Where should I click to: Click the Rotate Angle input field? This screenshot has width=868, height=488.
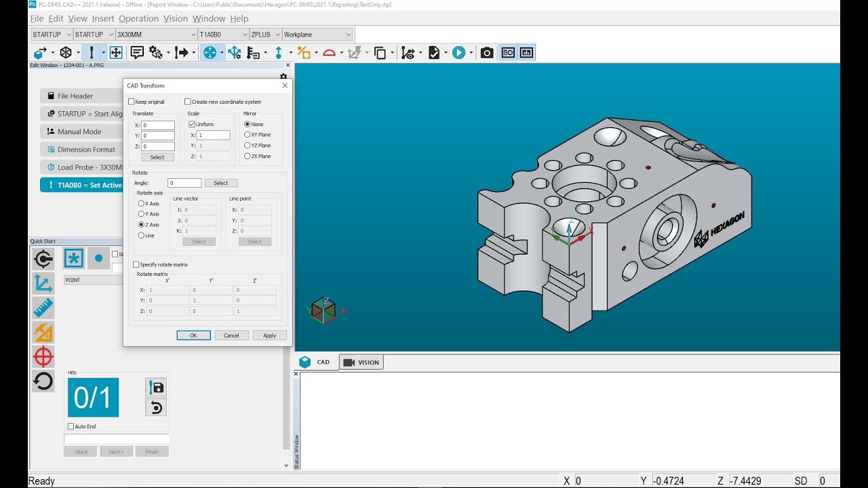184,183
